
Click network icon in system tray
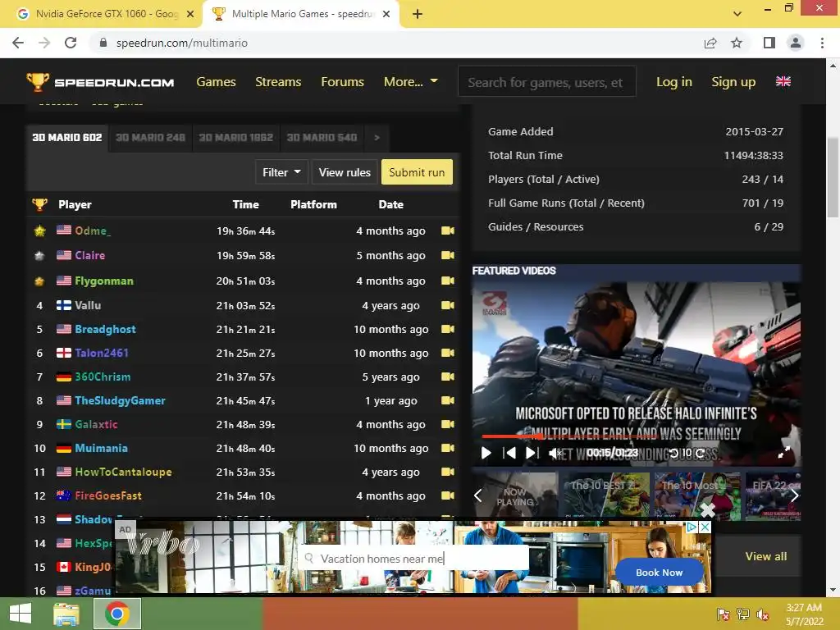[743, 614]
